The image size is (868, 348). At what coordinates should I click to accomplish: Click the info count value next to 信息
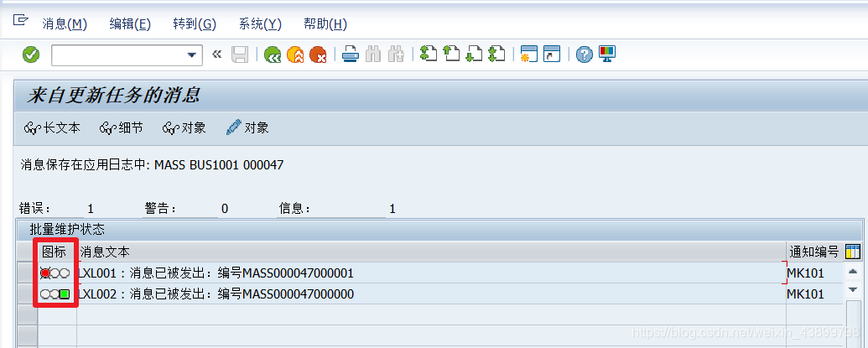392,209
